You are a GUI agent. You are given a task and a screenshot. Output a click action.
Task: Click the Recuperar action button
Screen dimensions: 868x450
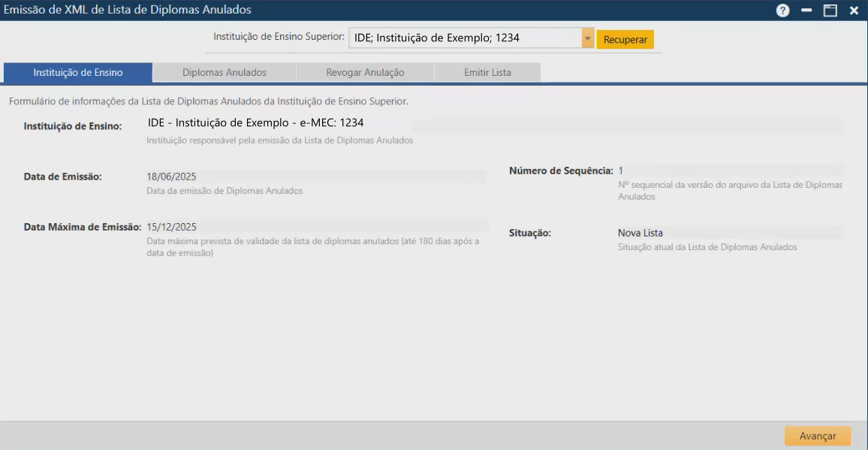pos(626,38)
